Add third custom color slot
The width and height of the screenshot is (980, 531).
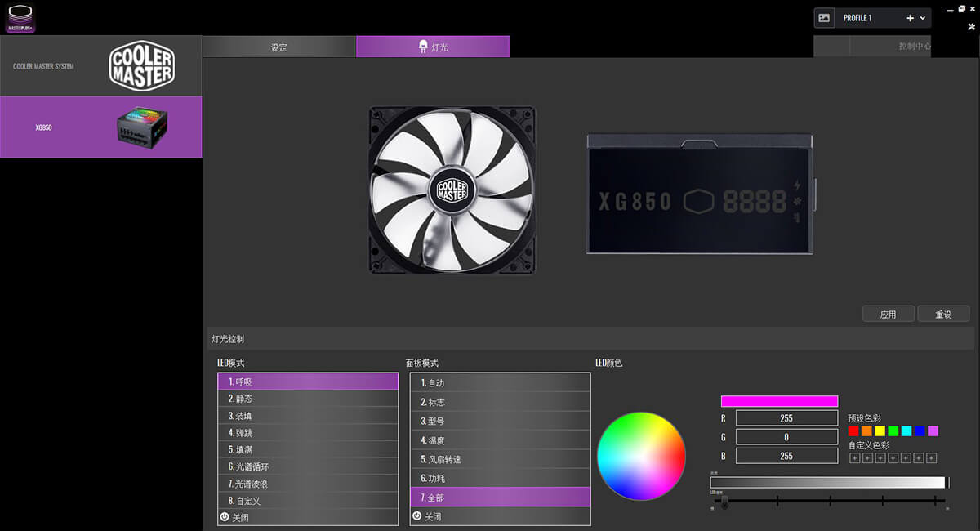pyautogui.click(x=880, y=458)
